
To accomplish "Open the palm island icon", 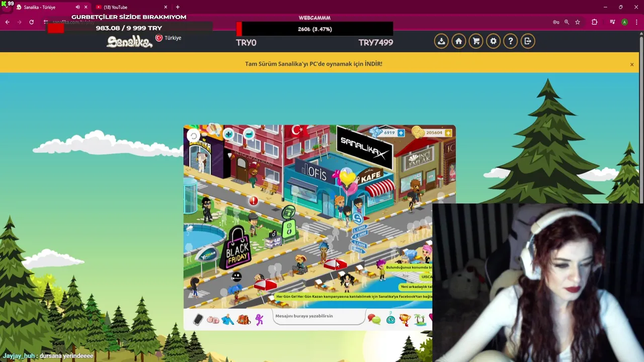I will click(420, 319).
